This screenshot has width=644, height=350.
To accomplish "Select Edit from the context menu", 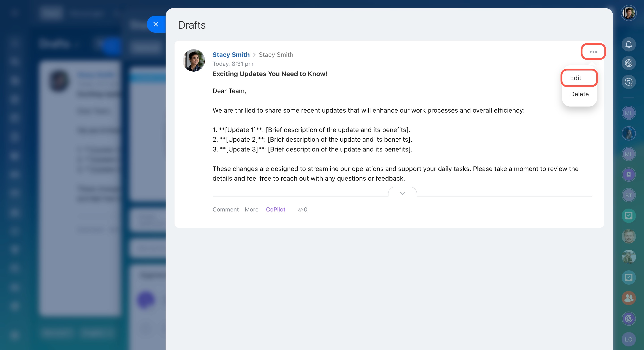I will (575, 78).
